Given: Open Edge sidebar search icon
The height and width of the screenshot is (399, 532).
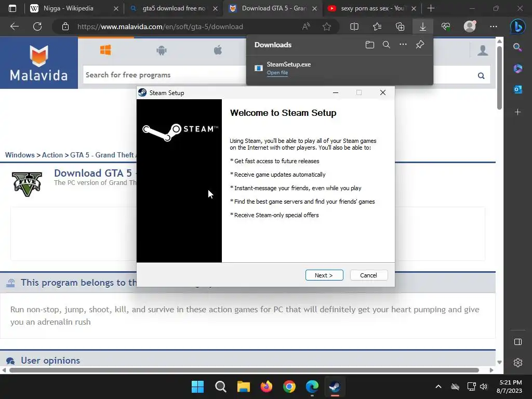Looking at the screenshot, I should coord(517,47).
